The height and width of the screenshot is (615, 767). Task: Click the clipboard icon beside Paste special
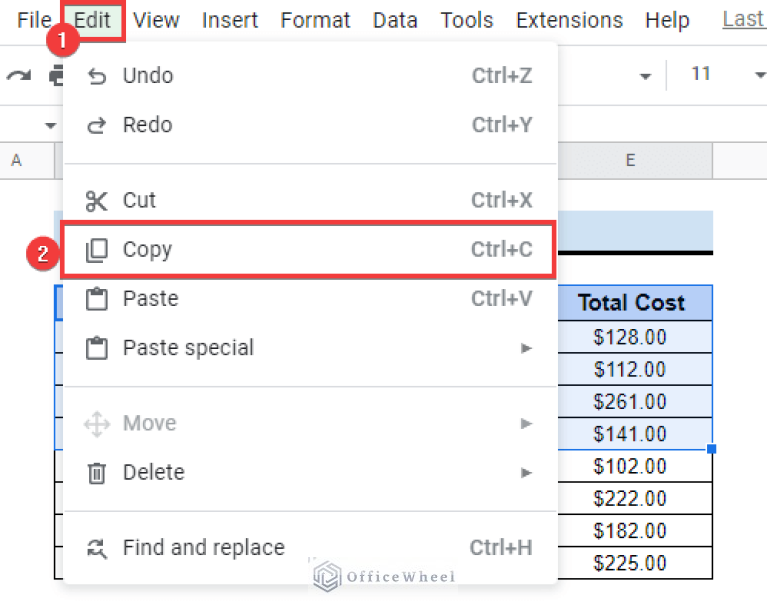tap(96, 348)
